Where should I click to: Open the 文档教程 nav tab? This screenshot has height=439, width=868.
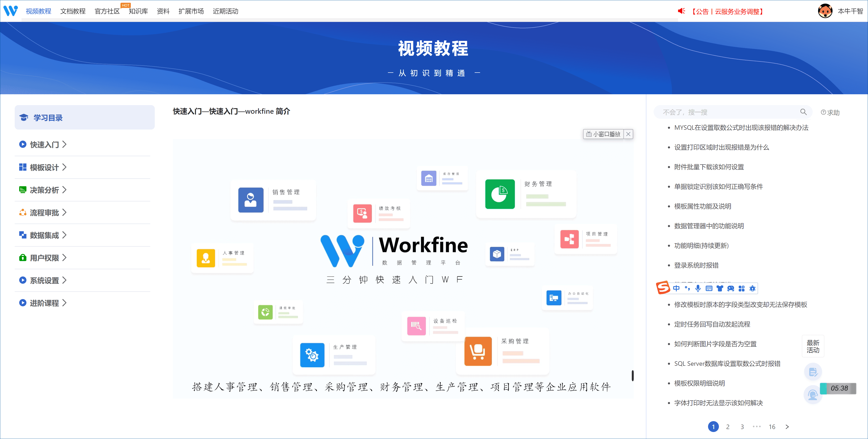[x=73, y=11]
